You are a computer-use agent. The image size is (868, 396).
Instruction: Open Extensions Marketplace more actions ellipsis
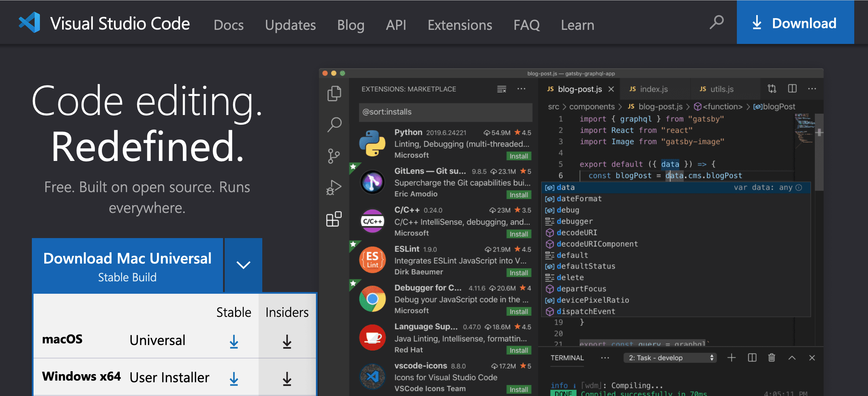pyautogui.click(x=521, y=89)
